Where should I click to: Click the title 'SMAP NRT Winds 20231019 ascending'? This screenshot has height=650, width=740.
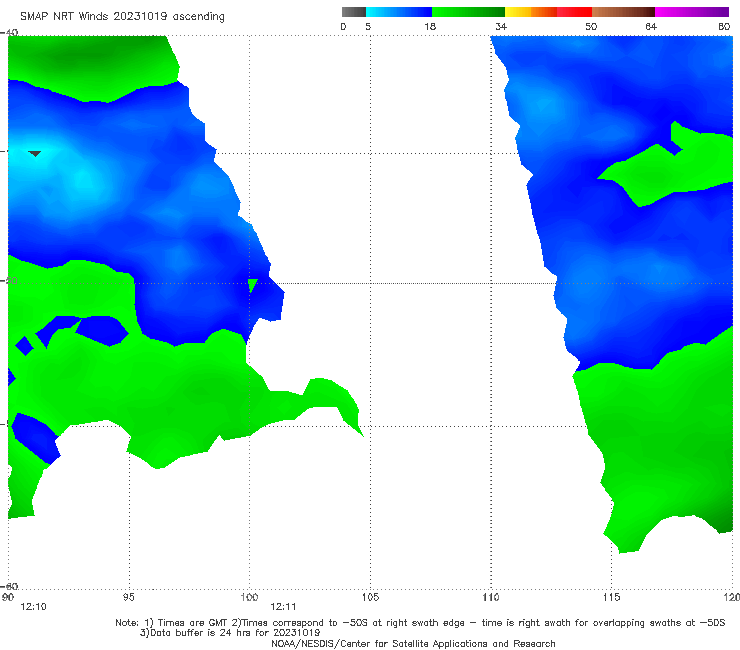122,16
